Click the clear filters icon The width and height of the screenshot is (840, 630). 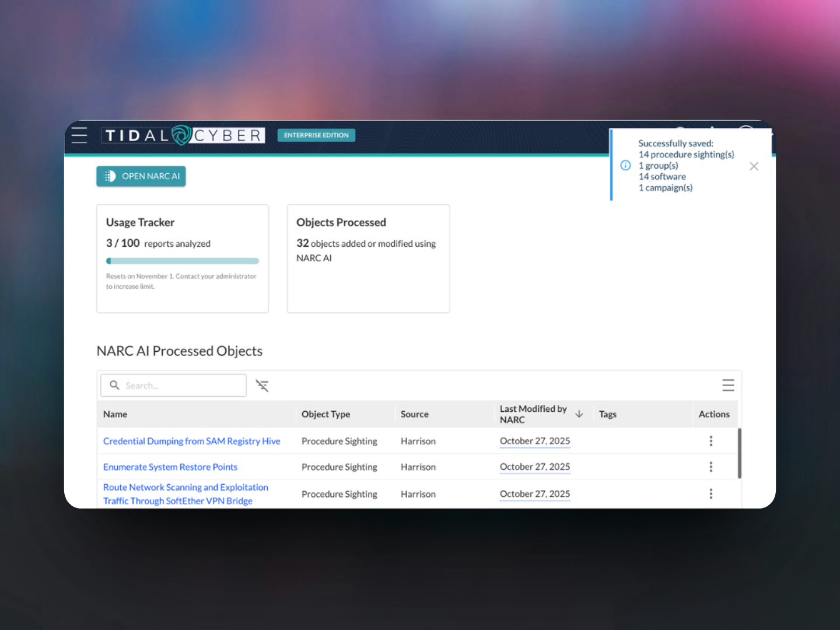[262, 386]
